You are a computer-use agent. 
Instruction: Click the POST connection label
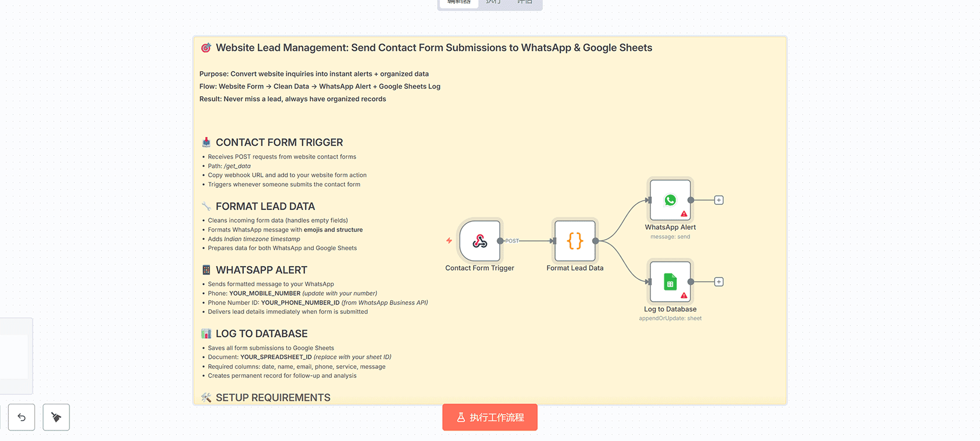512,241
